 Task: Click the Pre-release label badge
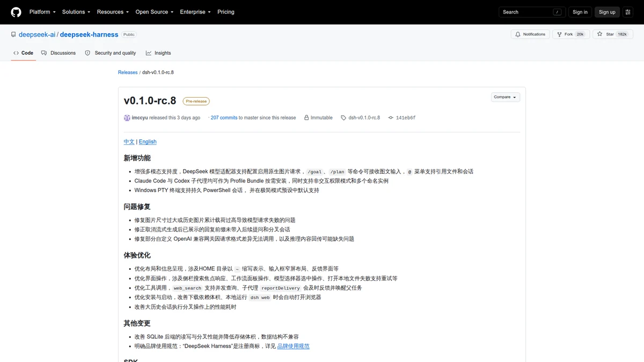(196, 101)
